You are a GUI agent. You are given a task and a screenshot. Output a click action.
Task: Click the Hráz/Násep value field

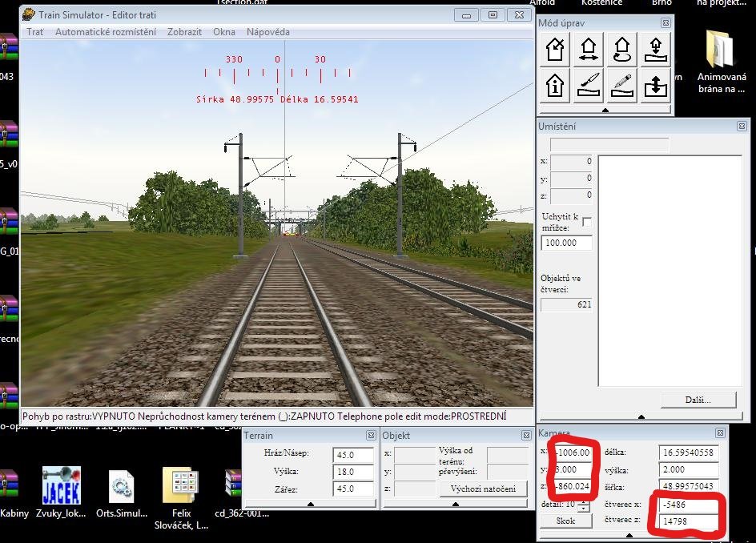[x=352, y=455]
